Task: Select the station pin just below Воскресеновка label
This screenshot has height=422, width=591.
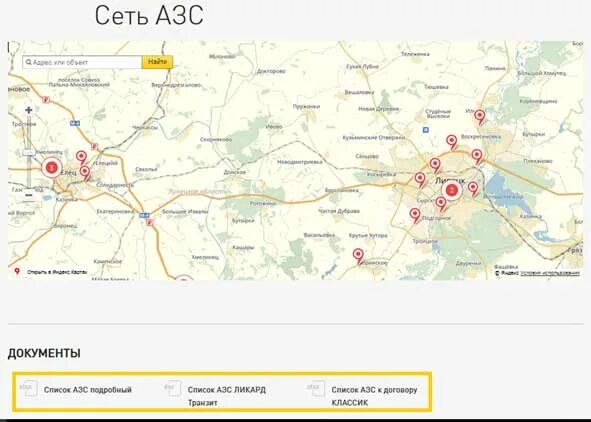Action: (x=477, y=157)
